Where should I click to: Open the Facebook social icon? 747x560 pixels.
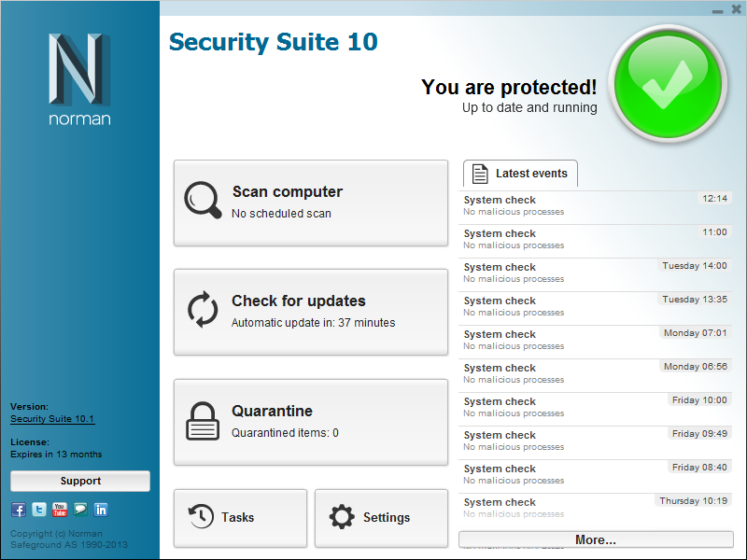click(x=18, y=510)
